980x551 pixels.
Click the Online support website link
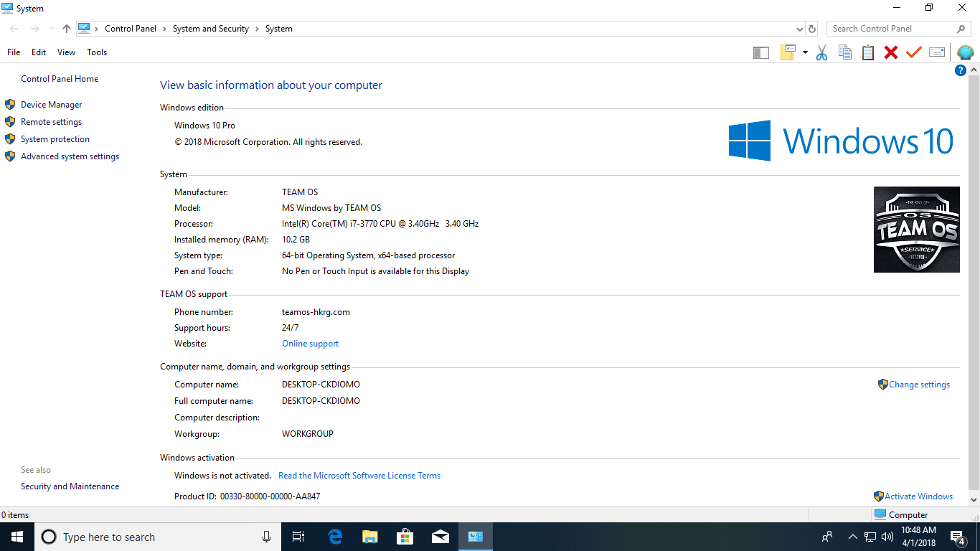coord(310,344)
